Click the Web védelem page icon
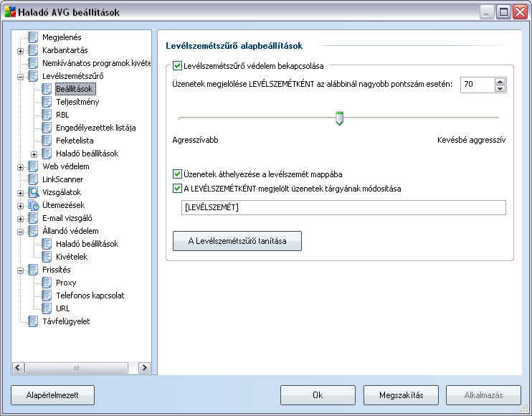 pyautogui.click(x=33, y=166)
